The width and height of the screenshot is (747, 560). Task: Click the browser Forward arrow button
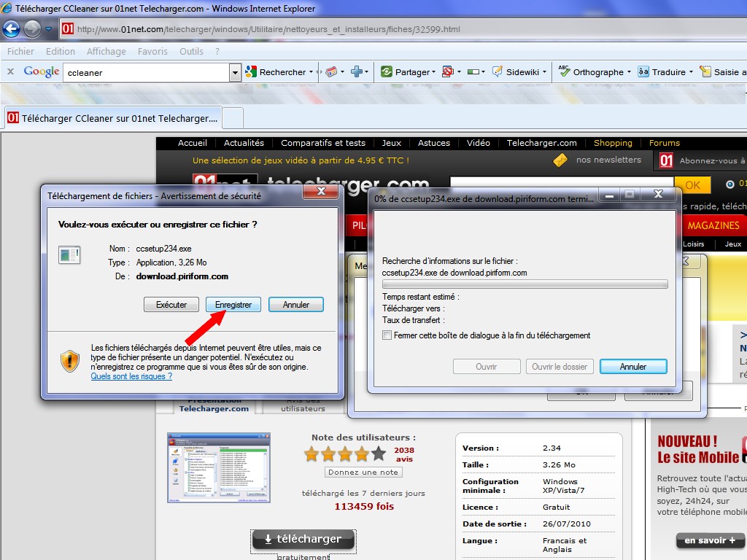[x=32, y=29]
